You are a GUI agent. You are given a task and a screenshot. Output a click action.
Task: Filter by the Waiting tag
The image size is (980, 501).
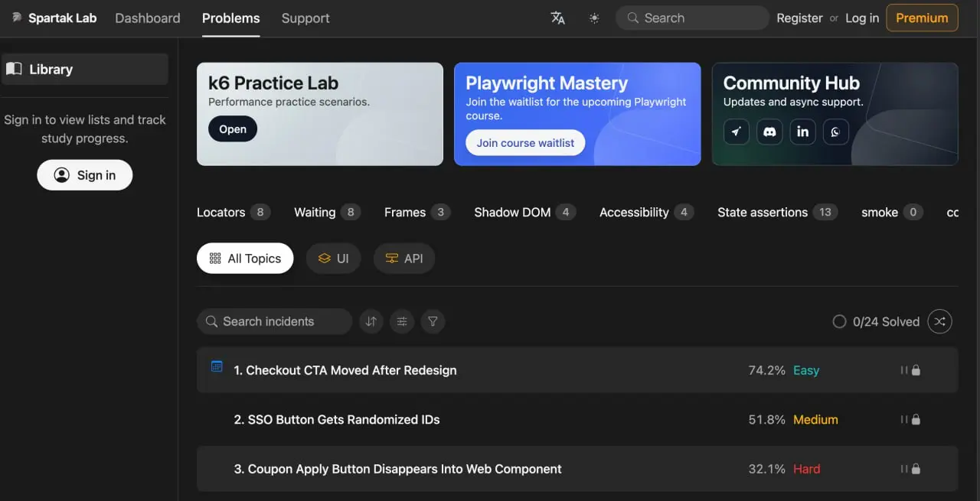[327, 212]
